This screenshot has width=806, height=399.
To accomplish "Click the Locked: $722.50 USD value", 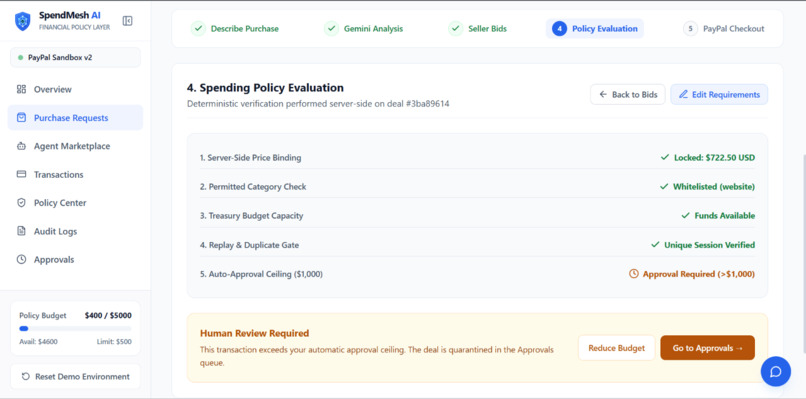I will pos(715,158).
